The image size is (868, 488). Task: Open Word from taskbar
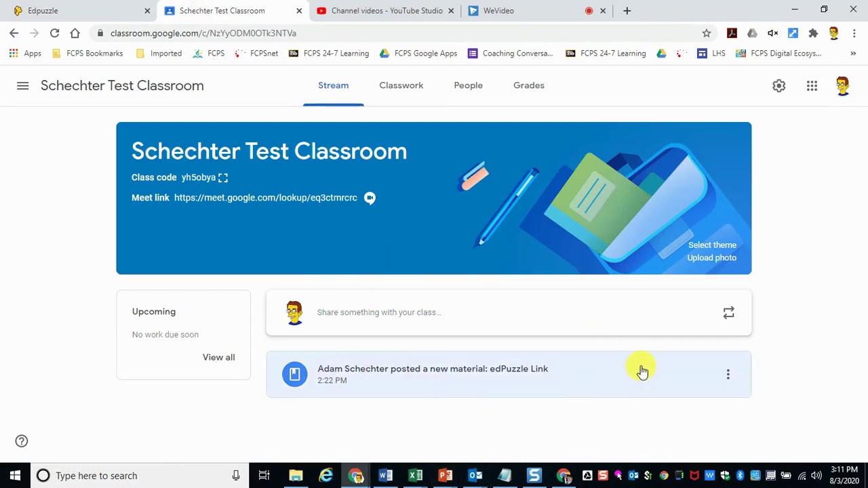coord(385,476)
